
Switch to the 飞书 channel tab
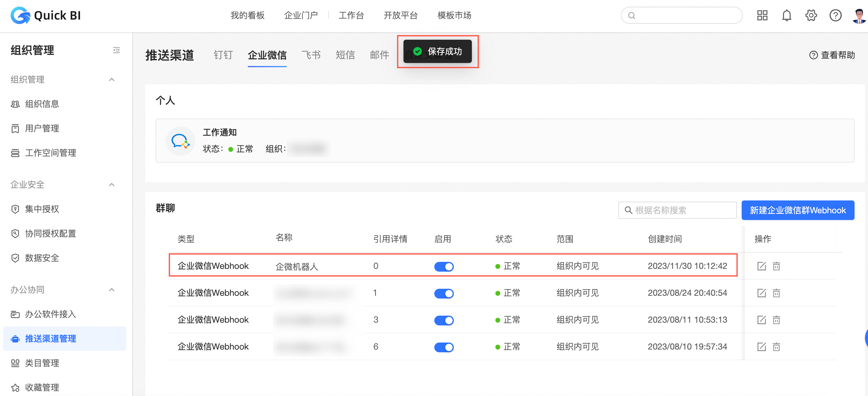[311, 55]
